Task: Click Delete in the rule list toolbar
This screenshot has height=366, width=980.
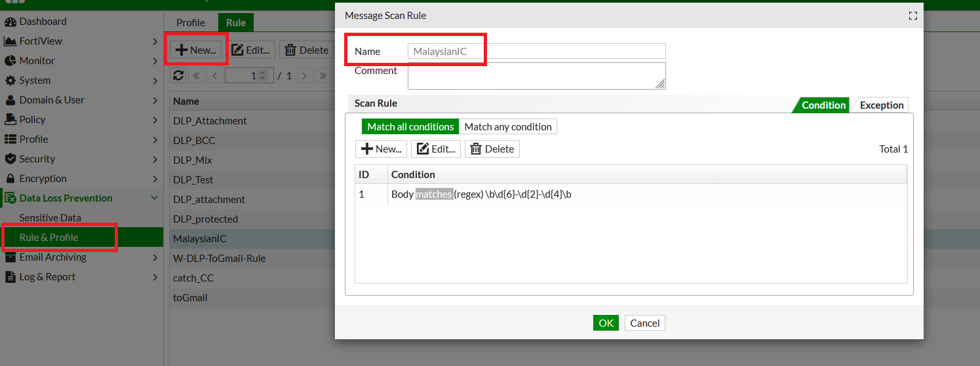Action: click(307, 50)
